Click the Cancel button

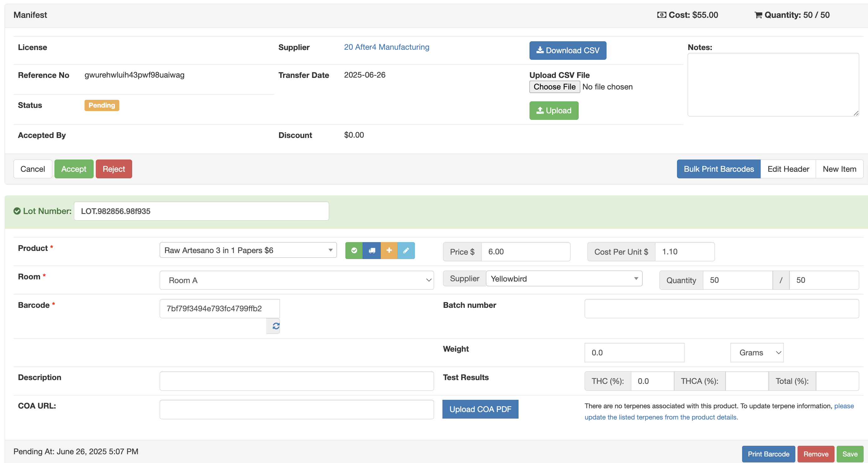click(x=33, y=169)
